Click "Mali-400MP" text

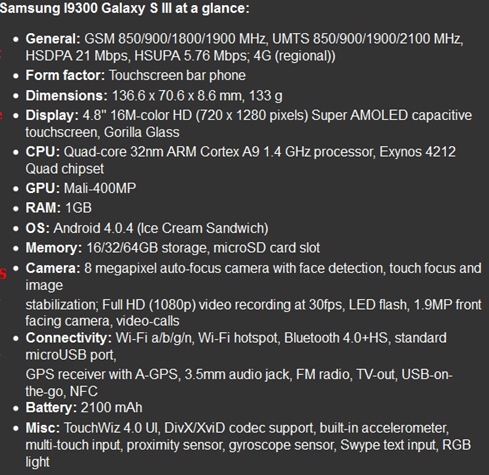click(x=100, y=188)
